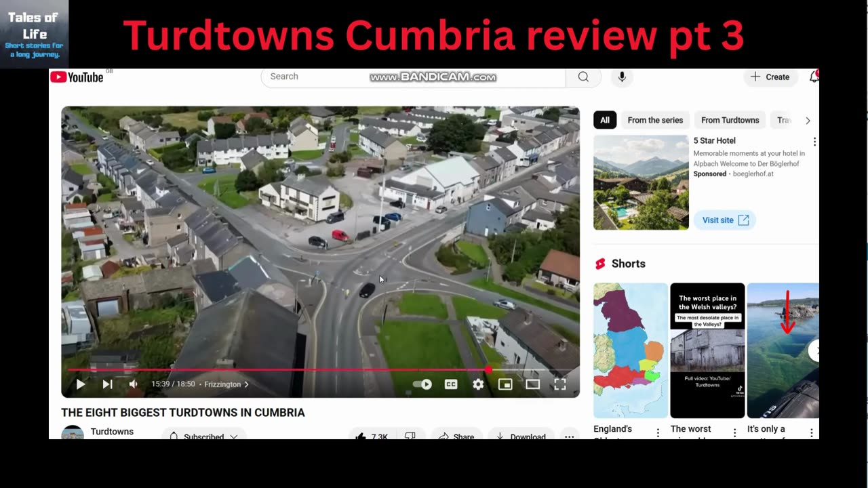Enter fullscreen mode
868x488 pixels.
[x=559, y=384]
